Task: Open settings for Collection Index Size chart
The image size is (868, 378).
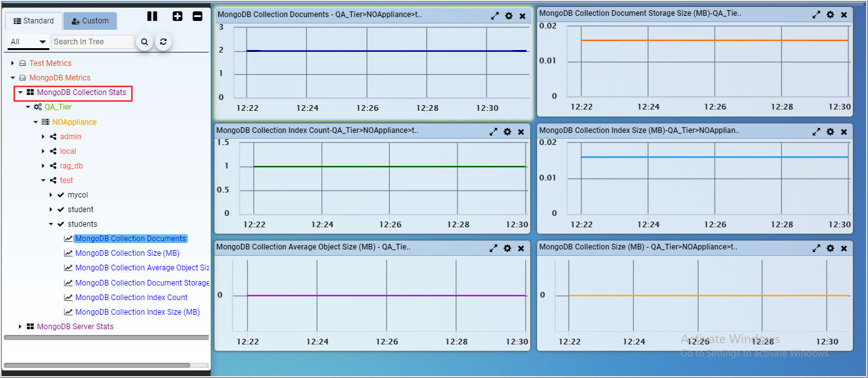Action: 831,132
